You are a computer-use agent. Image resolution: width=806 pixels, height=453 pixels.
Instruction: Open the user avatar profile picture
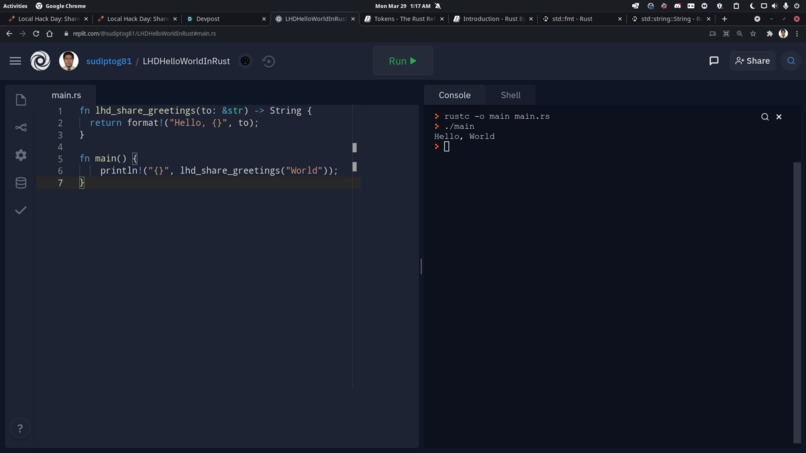click(68, 61)
